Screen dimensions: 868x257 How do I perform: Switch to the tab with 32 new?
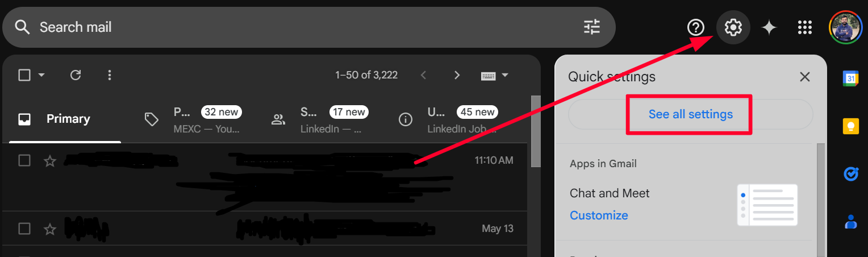pyautogui.click(x=193, y=119)
